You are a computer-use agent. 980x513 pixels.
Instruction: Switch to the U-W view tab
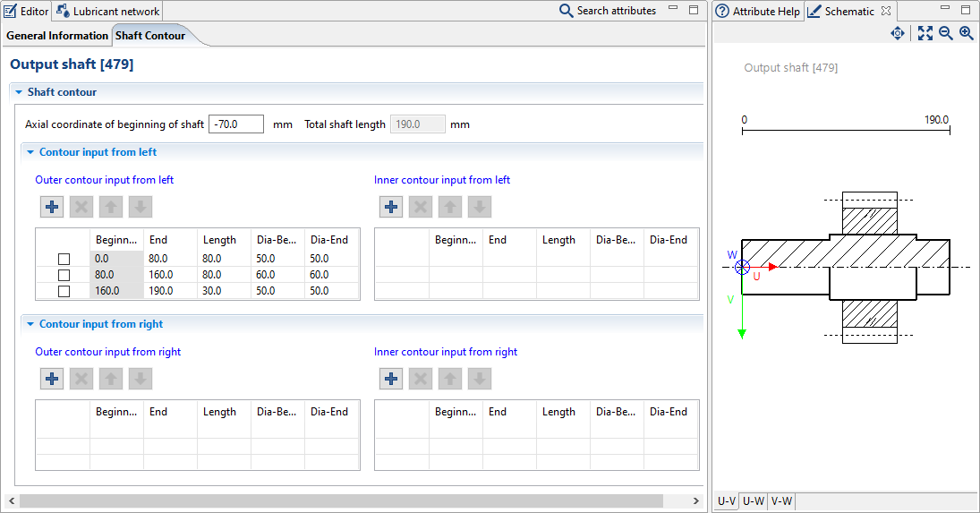tap(753, 501)
